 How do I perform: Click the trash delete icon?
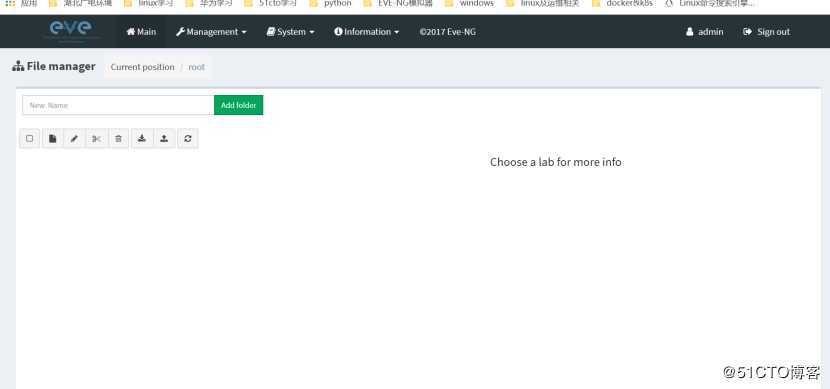pyautogui.click(x=119, y=139)
